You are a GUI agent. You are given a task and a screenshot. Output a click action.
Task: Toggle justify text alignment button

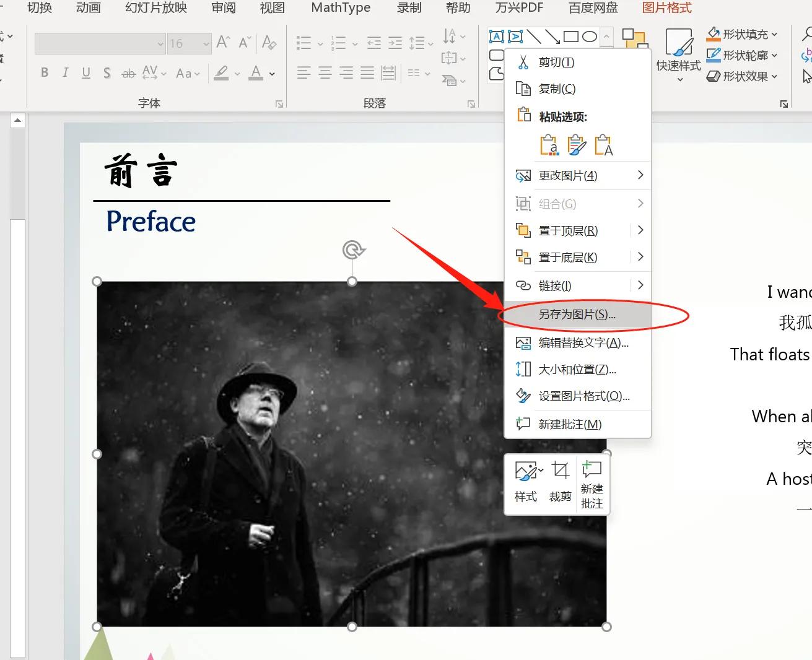[367, 72]
